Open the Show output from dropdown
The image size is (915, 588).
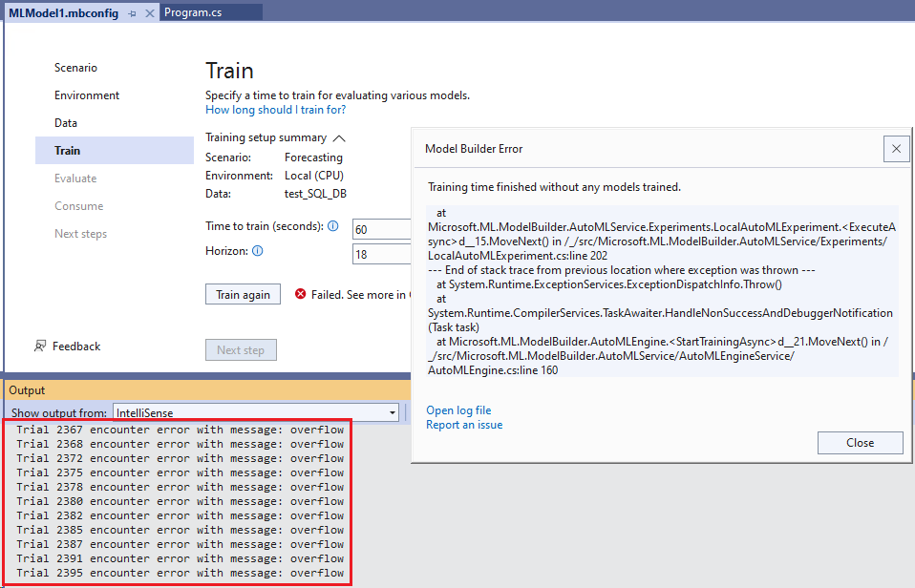click(256, 413)
